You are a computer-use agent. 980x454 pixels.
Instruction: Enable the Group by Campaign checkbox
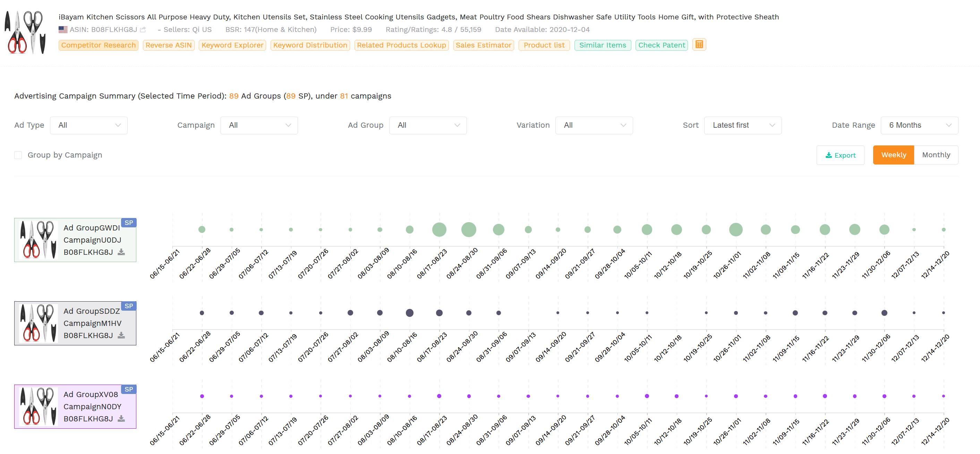pos(18,155)
